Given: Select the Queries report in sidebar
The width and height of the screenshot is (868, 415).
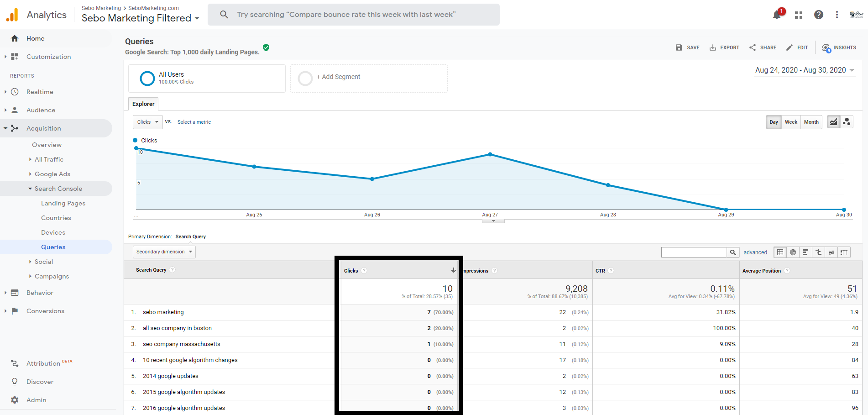Looking at the screenshot, I should [x=53, y=247].
